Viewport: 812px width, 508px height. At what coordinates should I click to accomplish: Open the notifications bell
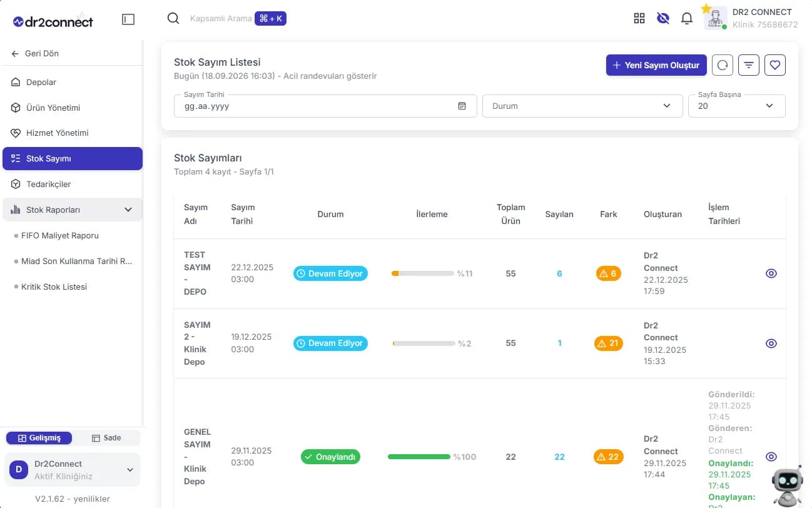(x=687, y=19)
